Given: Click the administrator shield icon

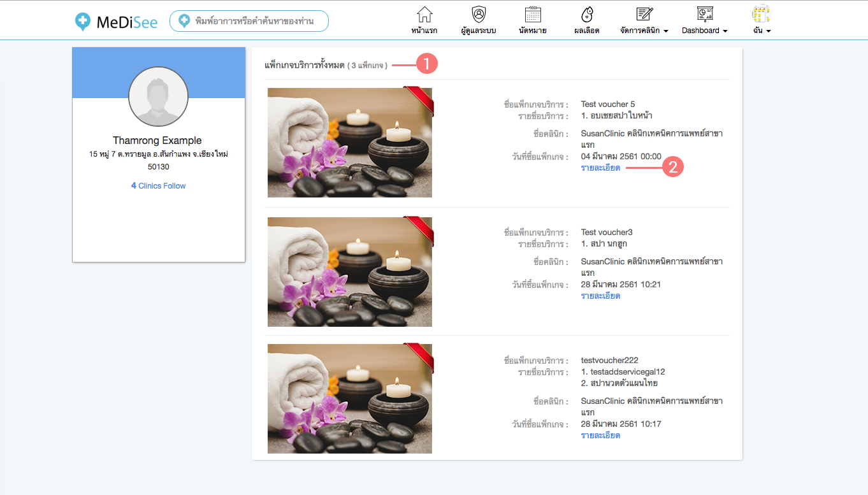Looking at the screenshot, I should coord(478,15).
